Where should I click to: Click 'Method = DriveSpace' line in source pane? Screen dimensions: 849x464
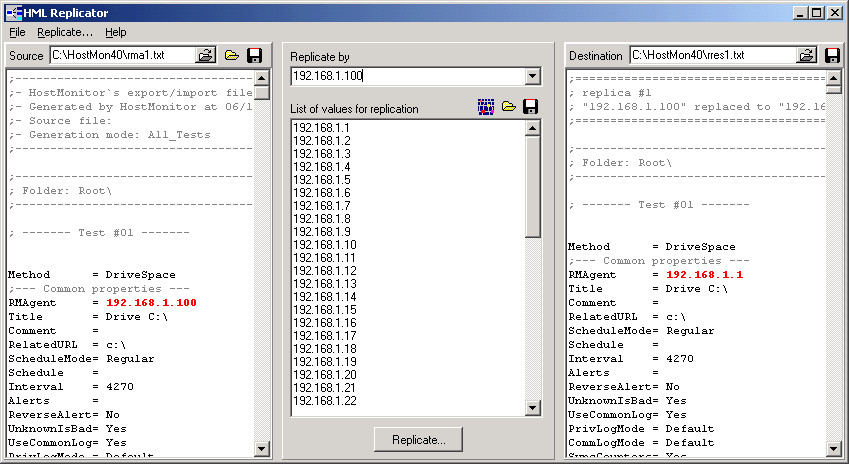pos(92,275)
